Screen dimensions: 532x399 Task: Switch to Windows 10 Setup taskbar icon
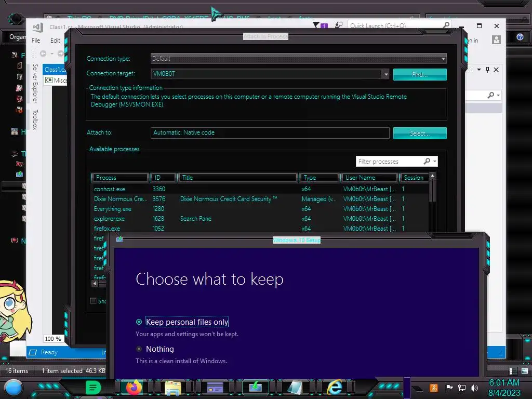click(256, 387)
